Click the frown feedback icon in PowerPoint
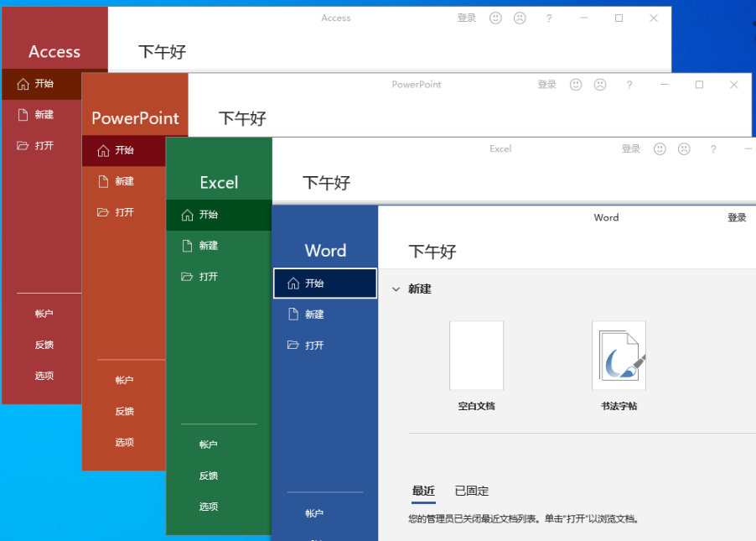 pos(599,85)
